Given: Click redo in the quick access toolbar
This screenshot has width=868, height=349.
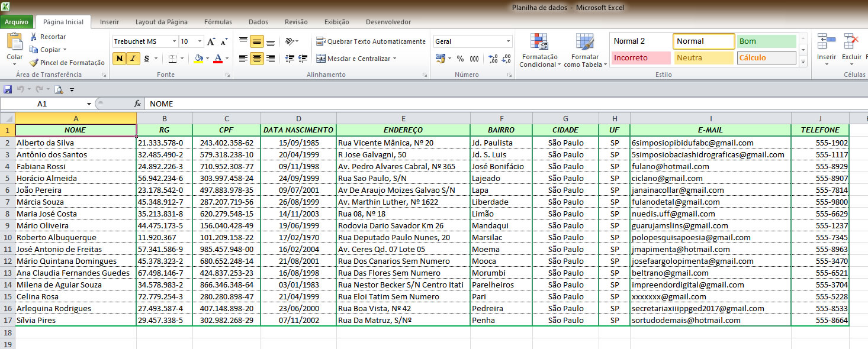Looking at the screenshot, I should pyautogui.click(x=39, y=89).
